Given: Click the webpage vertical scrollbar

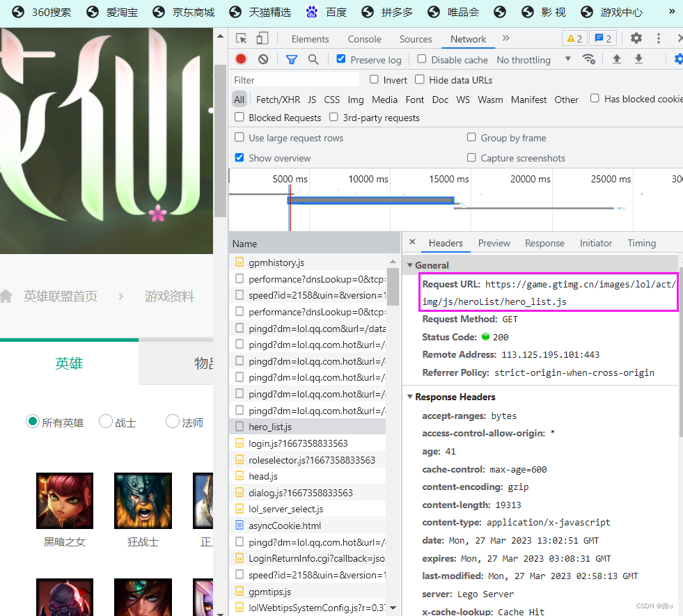Looking at the screenshot, I should (221, 140).
